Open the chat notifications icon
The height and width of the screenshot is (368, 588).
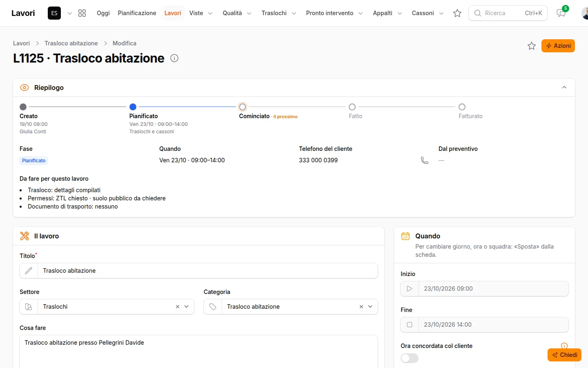(561, 13)
